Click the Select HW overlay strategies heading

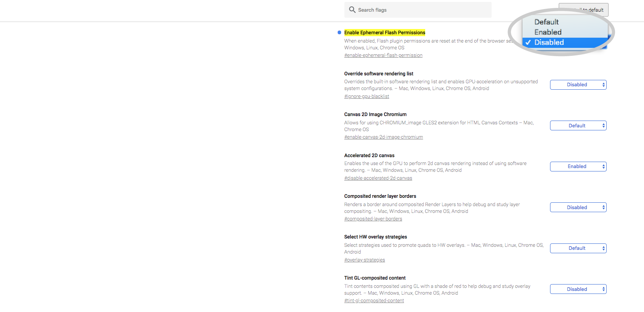click(x=375, y=237)
